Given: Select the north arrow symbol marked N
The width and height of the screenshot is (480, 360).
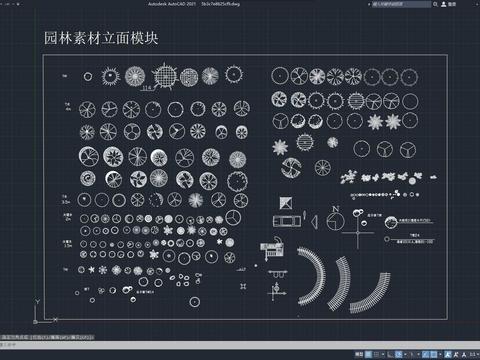Looking at the screenshot, I should 335,219.
